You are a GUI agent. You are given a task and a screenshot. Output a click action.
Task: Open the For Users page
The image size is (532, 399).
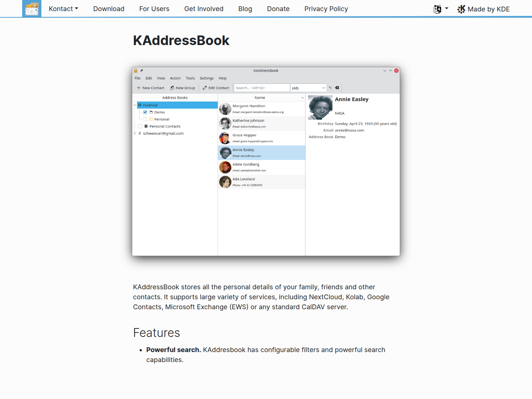[154, 9]
